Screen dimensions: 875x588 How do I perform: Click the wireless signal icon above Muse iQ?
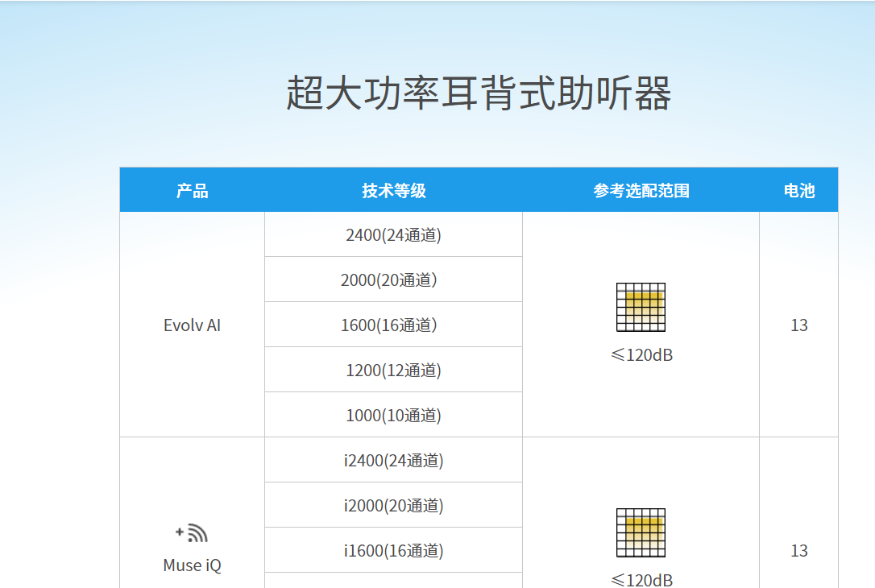click(192, 533)
